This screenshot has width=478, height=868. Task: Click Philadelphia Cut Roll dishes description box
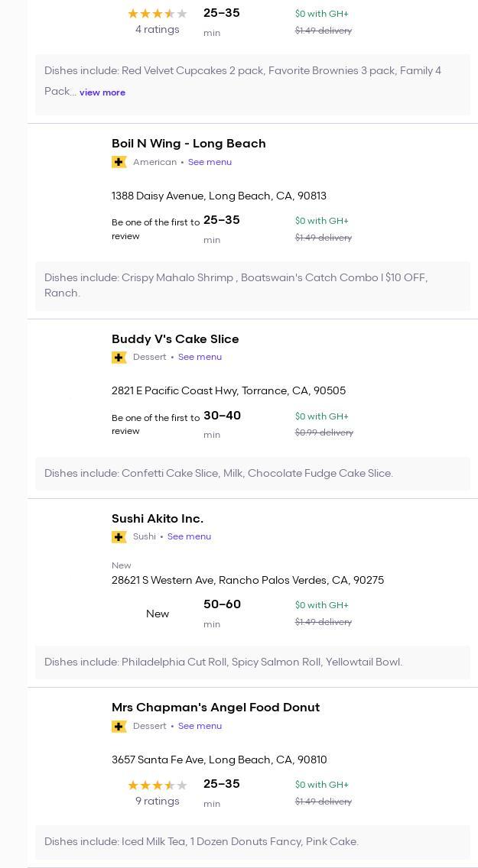252,662
